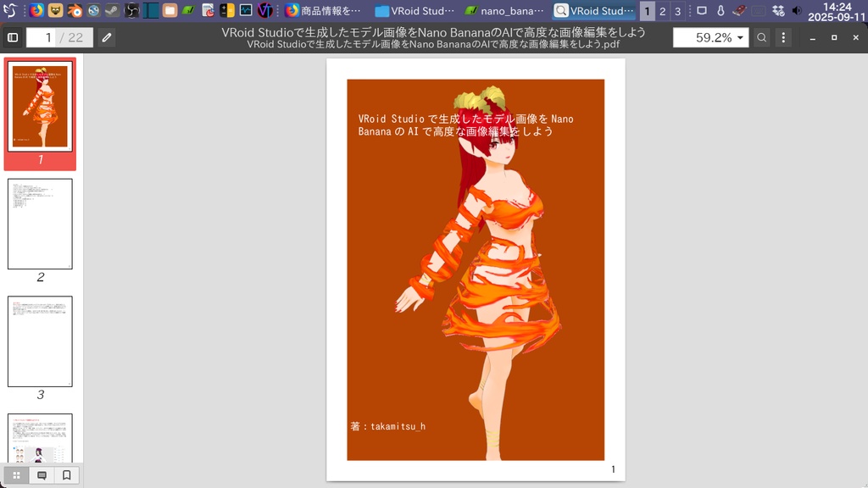The image size is (868, 488).
Task: Click the graphics card tray icon
Action: [x=739, y=10]
